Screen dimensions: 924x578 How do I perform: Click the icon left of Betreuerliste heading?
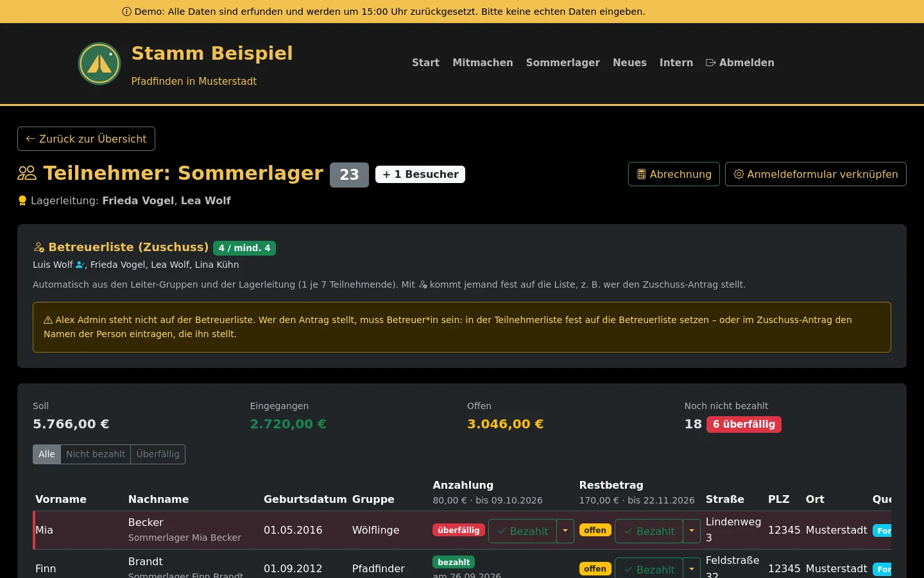click(x=38, y=247)
